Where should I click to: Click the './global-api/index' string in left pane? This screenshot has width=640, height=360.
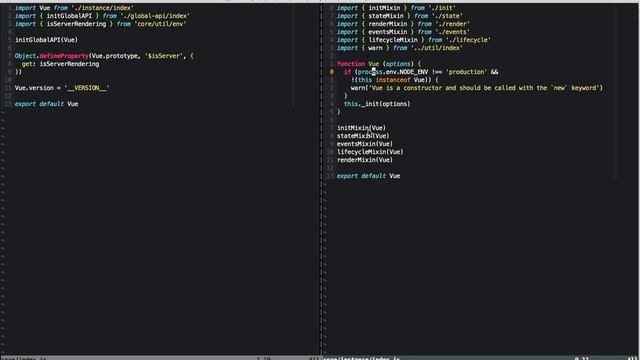coord(155,16)
